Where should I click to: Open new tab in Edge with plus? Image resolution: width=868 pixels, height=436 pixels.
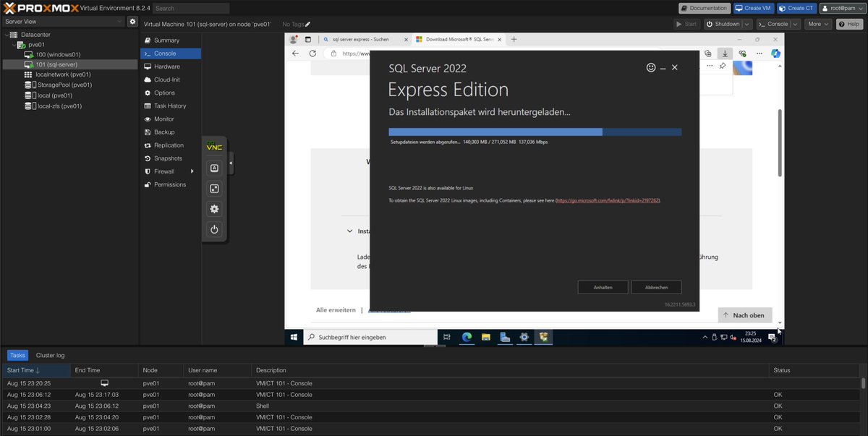514,40
